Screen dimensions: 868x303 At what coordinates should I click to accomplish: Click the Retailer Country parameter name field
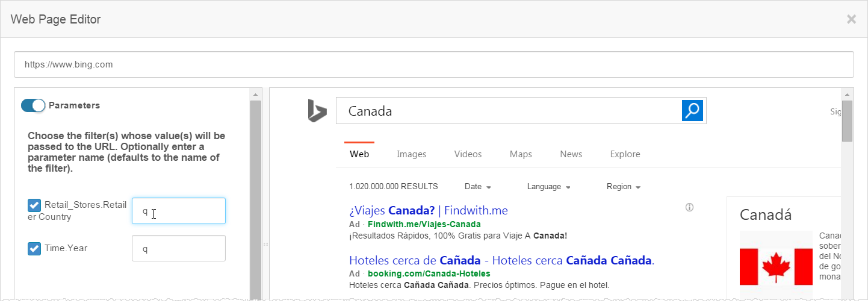click(x=179, y=211)
